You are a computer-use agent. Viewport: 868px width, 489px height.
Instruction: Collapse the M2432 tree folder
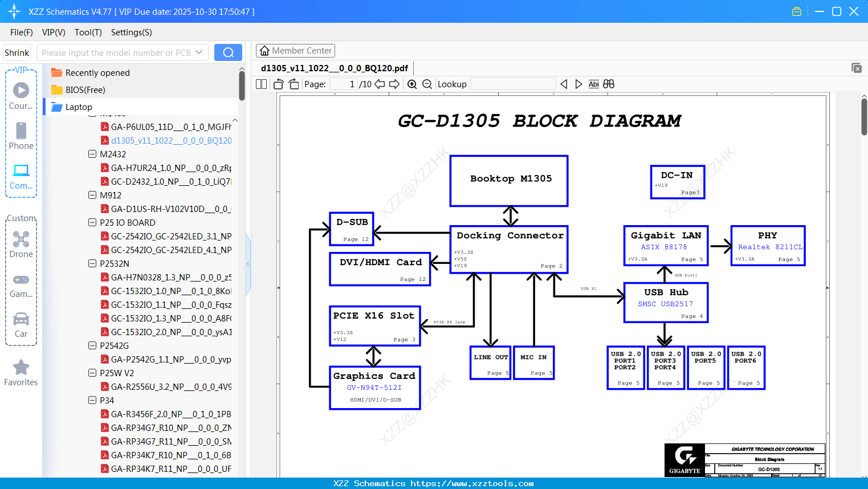tap(92, 154)
